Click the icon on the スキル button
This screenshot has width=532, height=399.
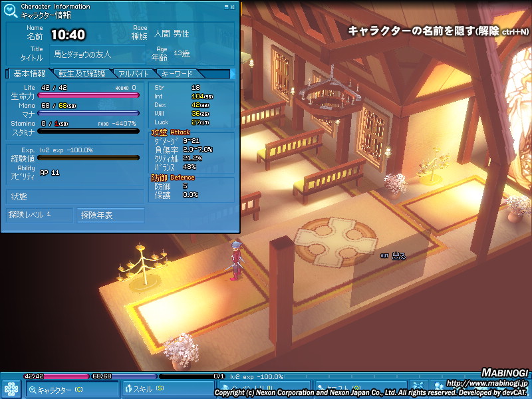(x=128, y=390)
